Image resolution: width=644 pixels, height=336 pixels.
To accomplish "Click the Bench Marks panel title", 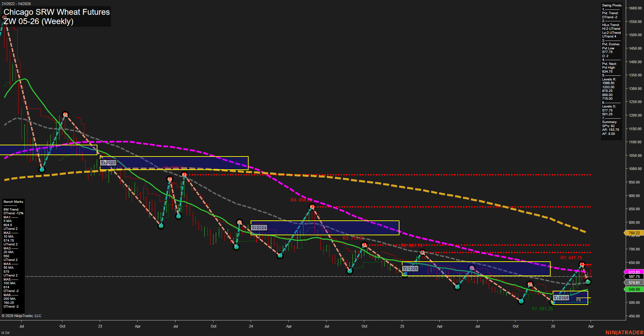I will (13, 201).
